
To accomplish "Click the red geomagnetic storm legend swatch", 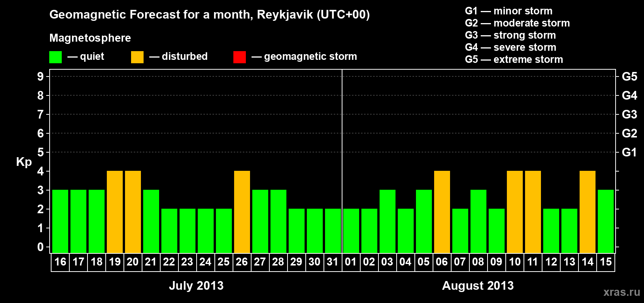I will click(240, 57).
